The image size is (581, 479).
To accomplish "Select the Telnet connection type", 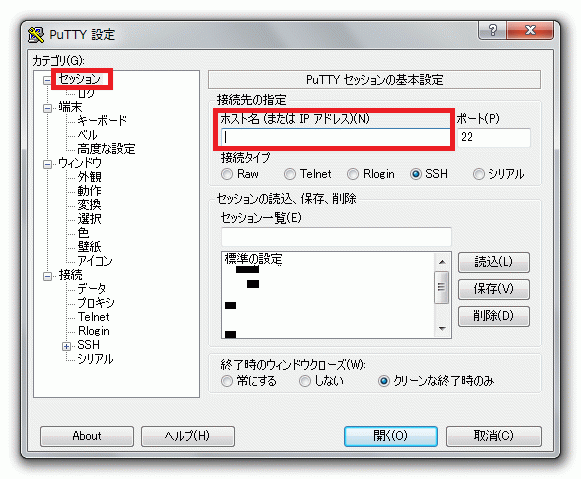I will (290, 174).
